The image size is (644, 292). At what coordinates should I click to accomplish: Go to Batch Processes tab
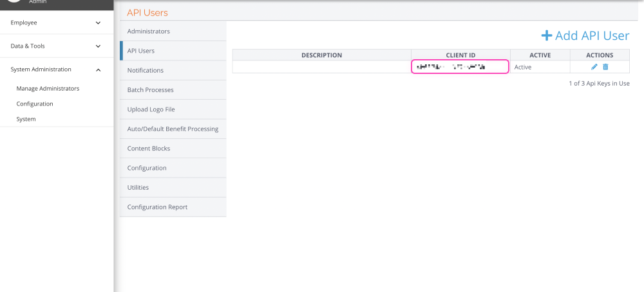click(151, 90)
